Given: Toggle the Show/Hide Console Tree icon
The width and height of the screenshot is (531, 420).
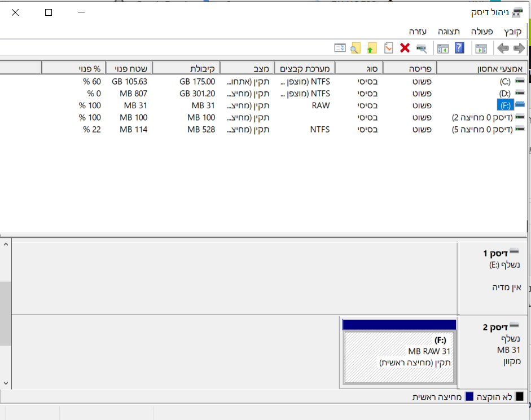Looking at the screenshot, I should point(481,48).
